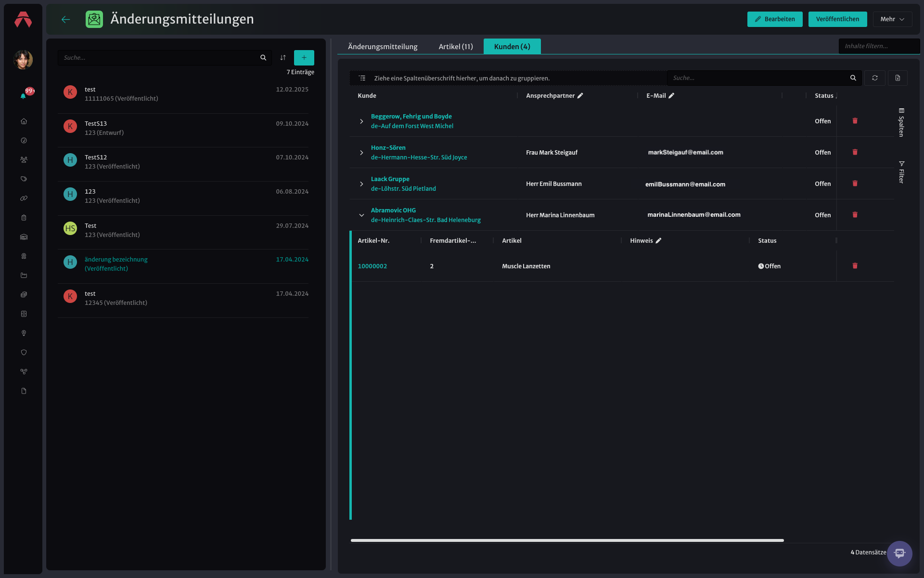The width and height of the screenshot is (924, 578).
Task: Toggle list sort order icon
Action: (283, 58)
